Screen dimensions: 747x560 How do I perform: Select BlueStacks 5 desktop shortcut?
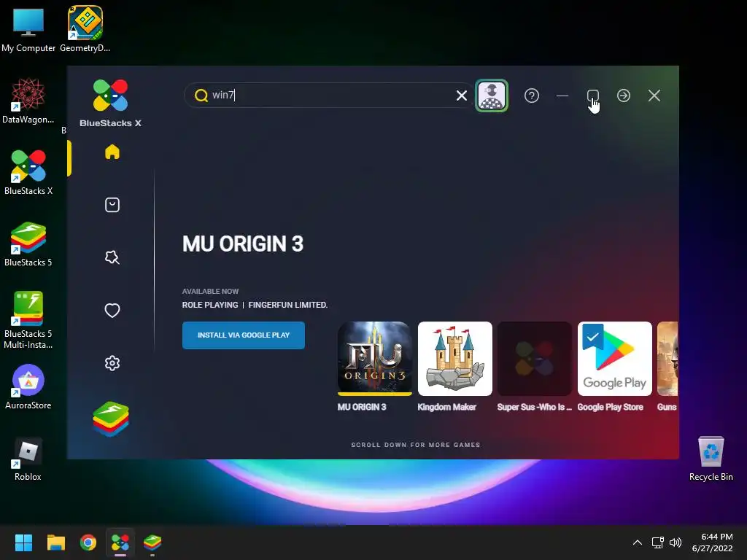click(x=28, y=244)
